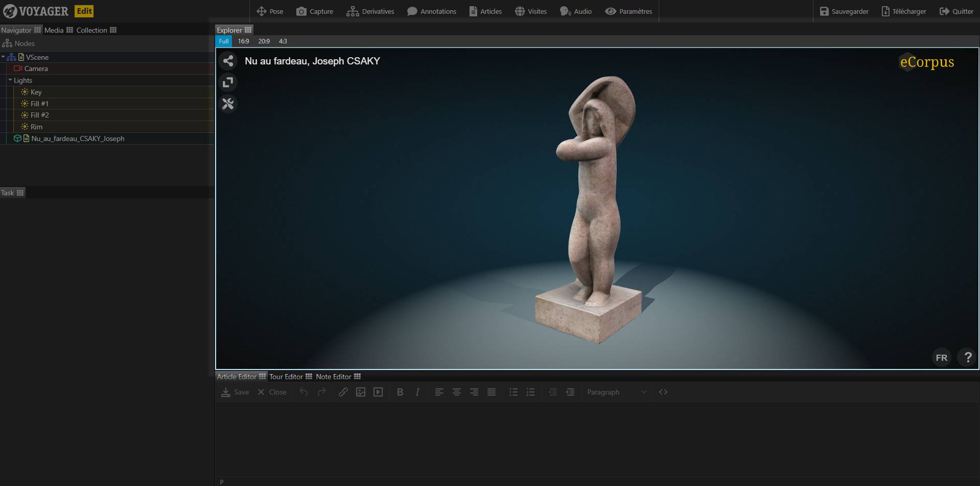
Task: Toggle bold formatting
Action: pos(400,392)
